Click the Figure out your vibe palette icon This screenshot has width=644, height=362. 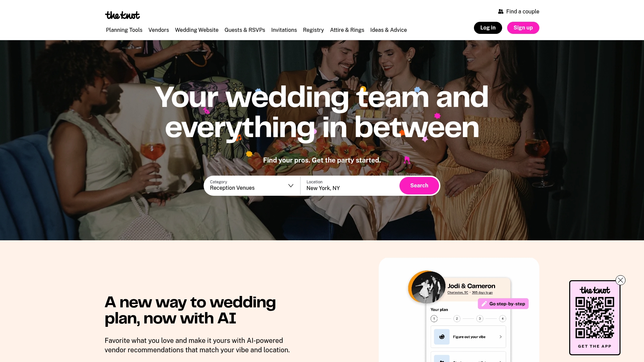pos(442,337)
